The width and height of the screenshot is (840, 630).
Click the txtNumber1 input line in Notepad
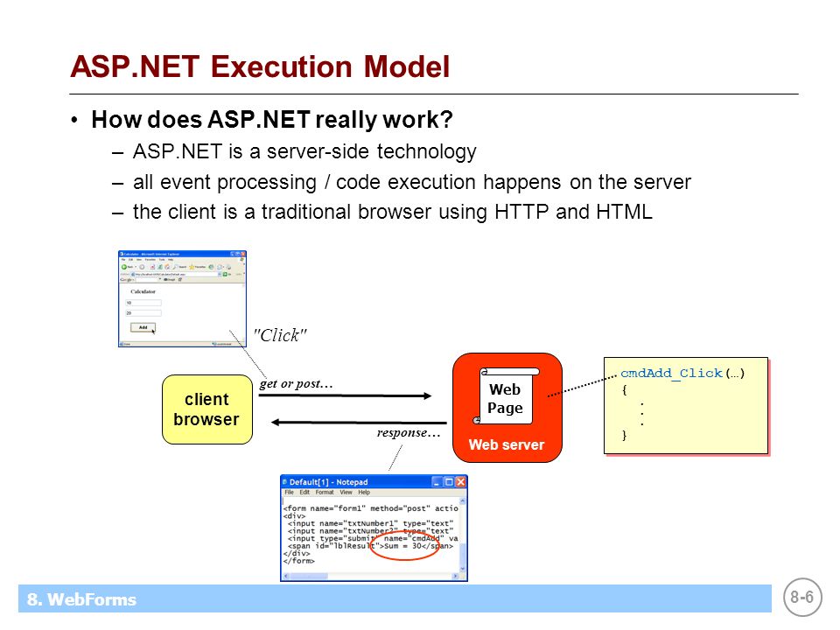click(371, 523)
